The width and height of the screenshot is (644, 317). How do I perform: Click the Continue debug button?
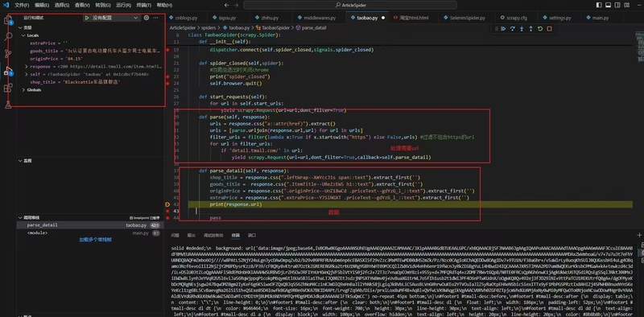click(503, 29)
